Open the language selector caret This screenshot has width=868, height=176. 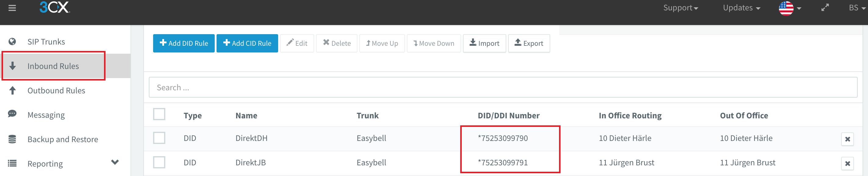pyautogui.click(x=799, y=9)
